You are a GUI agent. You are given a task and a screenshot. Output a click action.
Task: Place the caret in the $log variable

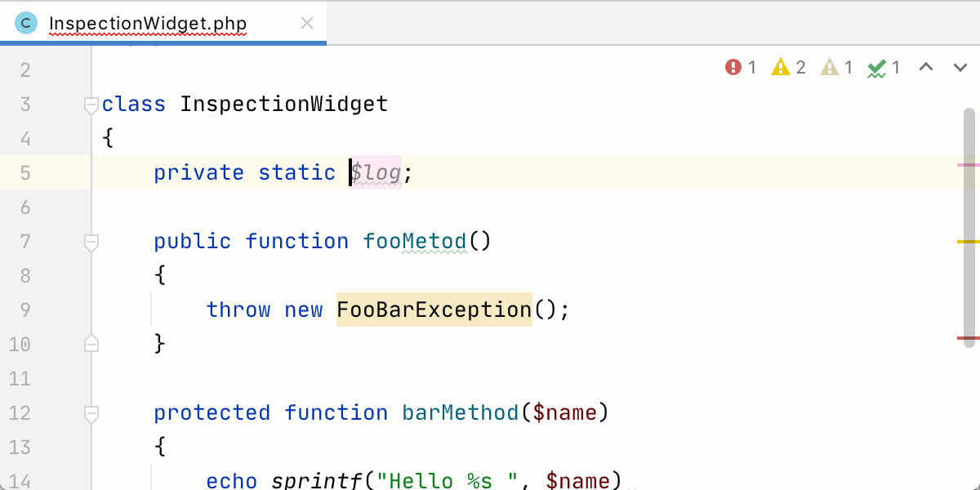(377, 172)
